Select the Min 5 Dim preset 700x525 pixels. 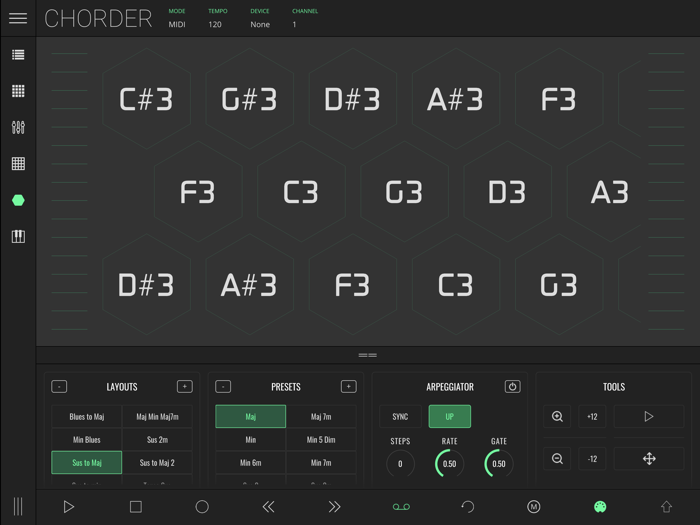pyautogui.click(x=321, y=440)
